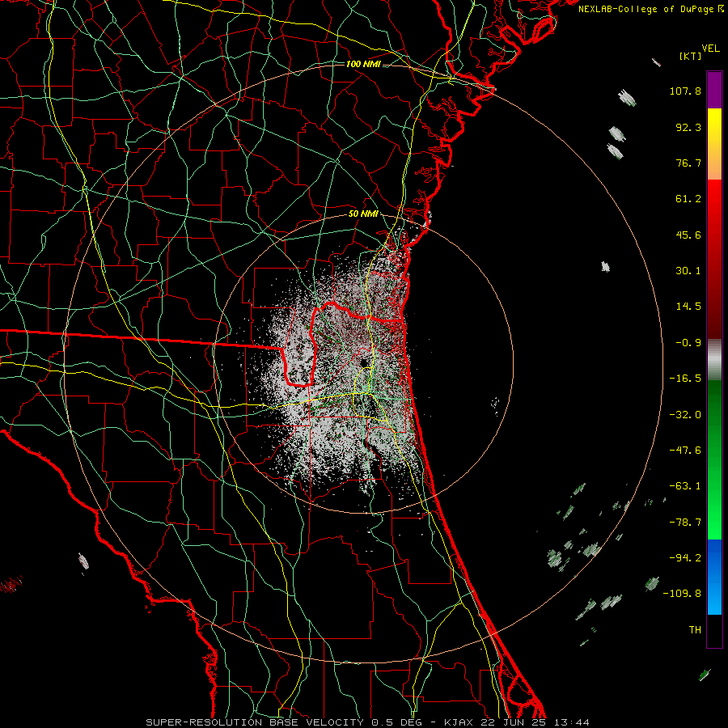Pick the blue segment of the color bar

(x=714, y=577)
